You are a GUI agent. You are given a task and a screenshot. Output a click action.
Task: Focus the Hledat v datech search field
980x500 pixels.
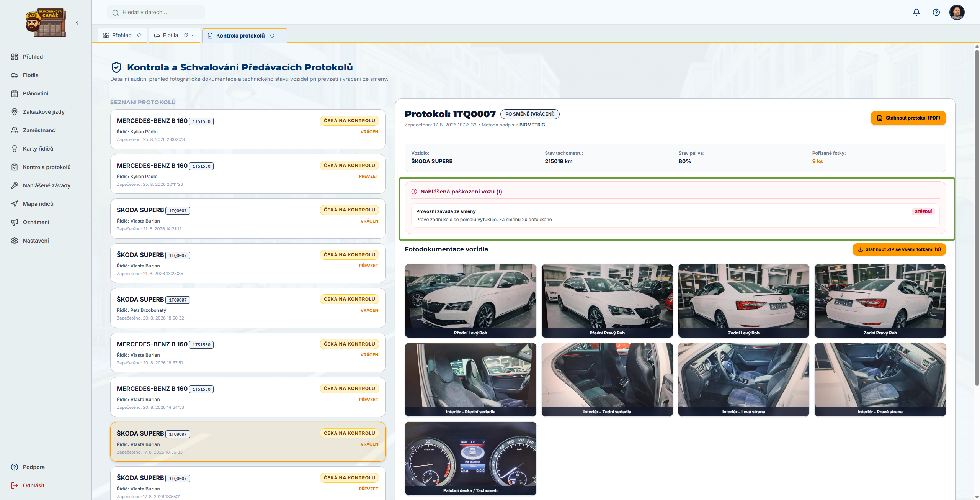[x=156, y=12]
